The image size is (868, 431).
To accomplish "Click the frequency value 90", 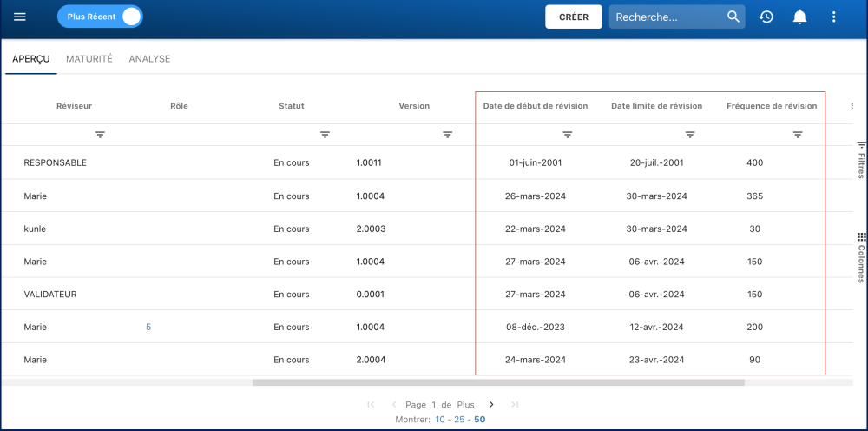I will (x=754, y=360).
